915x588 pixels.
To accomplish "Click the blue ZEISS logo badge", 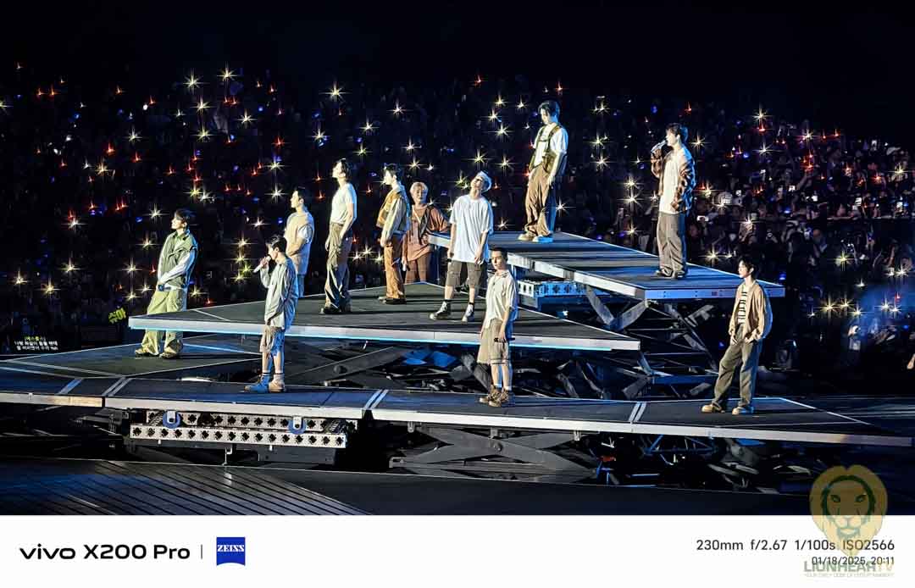I will click(230, 552).
